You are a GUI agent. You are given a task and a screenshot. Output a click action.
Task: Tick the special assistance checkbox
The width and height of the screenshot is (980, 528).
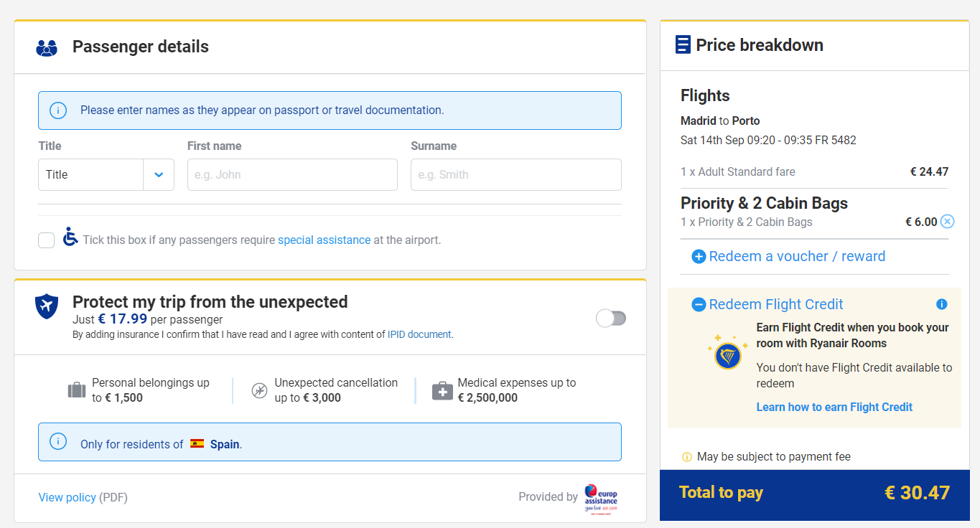47,240
